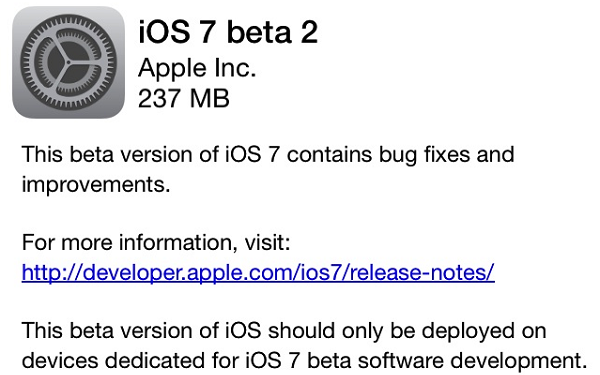The height and width of the screenshot is (375, 600).
Task: Click the "iOS" word in the bold title
Action: click(x=164, y=32)
